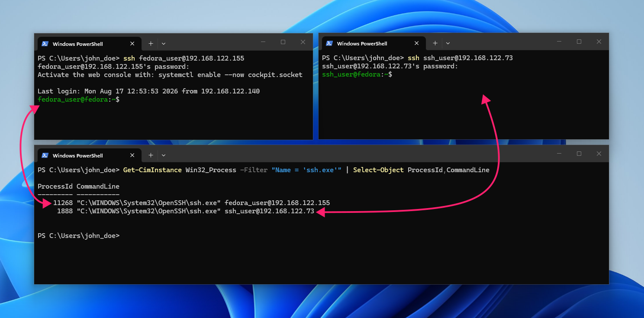Select the Windows PowerShell tab in fedora_user window
644x318 pixels.
click(89, 44)
